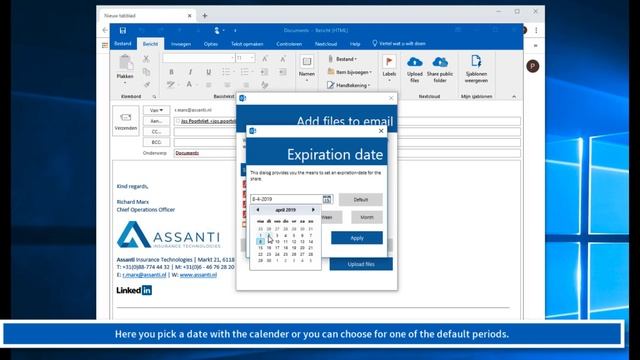Image resolution: width=640 pixels, height=360 pixels.
Task: Click the Default period button
Action: click(x=360, y=200)
